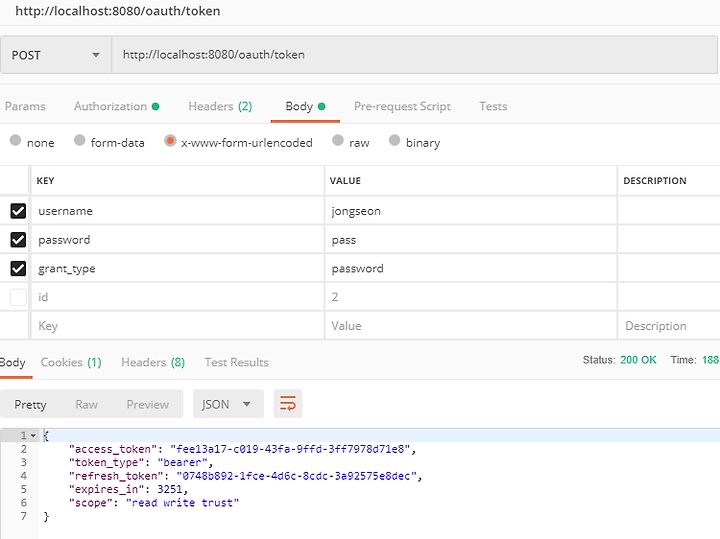
Task: Select the binary body radio option
Action: 394,140
